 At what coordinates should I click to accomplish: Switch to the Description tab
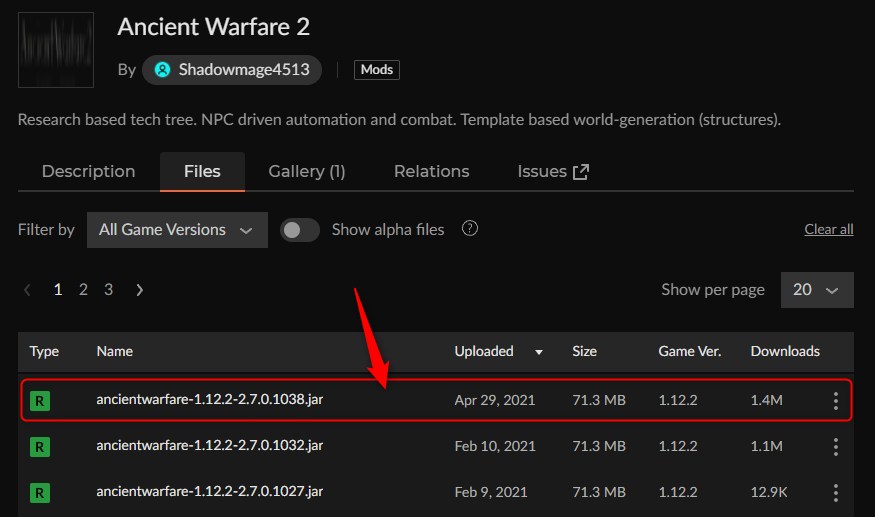(89, 171)
